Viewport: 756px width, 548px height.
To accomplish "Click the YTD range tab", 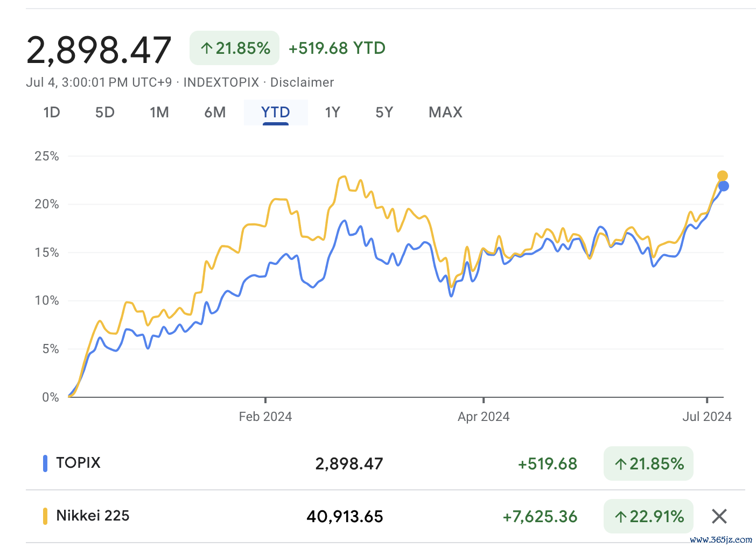I will 276,112.
